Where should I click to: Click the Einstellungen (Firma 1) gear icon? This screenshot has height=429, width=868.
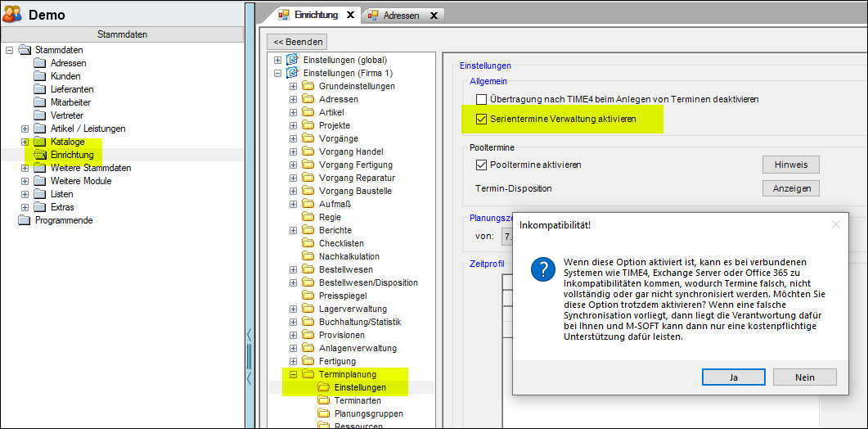point(292,73)
